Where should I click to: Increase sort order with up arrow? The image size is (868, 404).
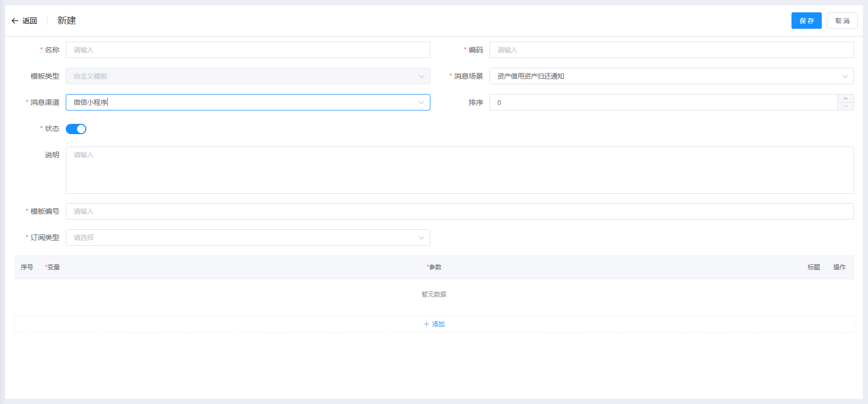tap(845, 99)
